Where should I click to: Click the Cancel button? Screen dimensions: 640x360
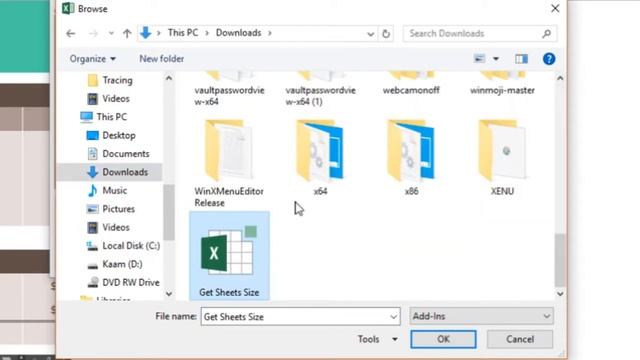point(520,339)
